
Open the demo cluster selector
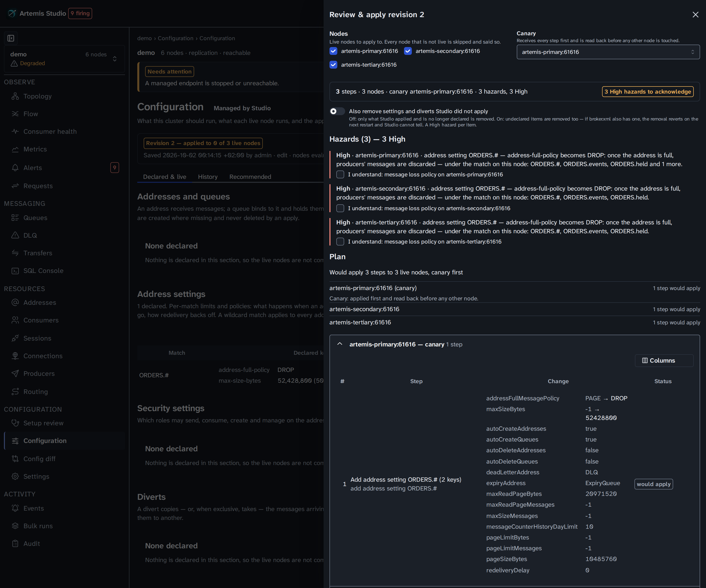click(64, 59)
